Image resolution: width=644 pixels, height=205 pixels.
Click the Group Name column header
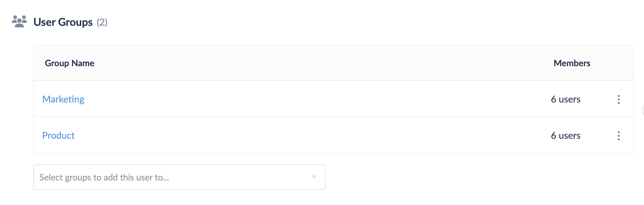click(x=69, y=63)
